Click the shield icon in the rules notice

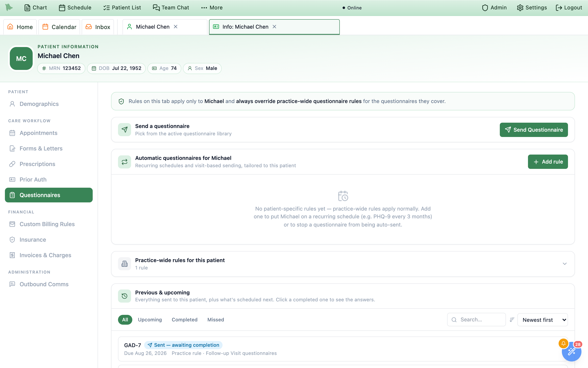[x=121, y=101]
